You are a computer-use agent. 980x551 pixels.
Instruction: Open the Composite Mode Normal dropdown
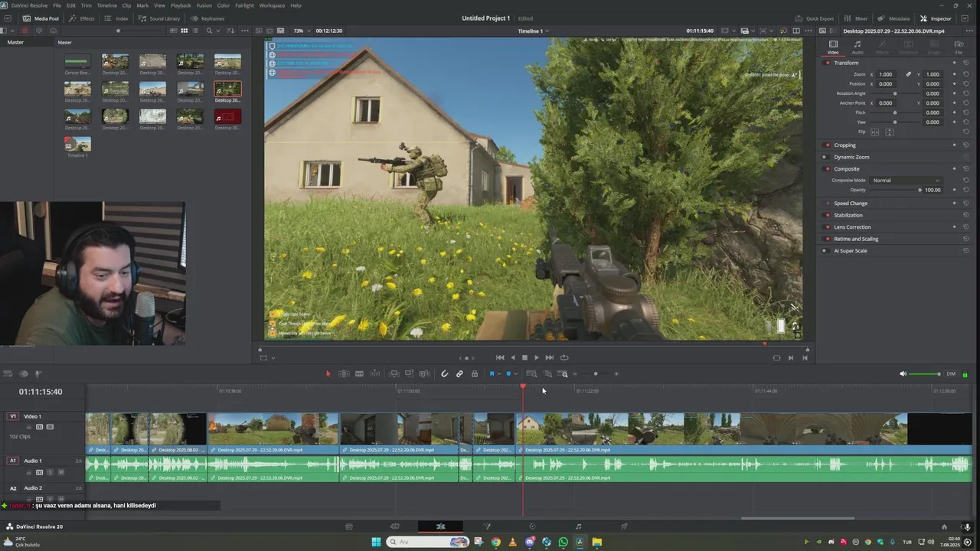906,180
